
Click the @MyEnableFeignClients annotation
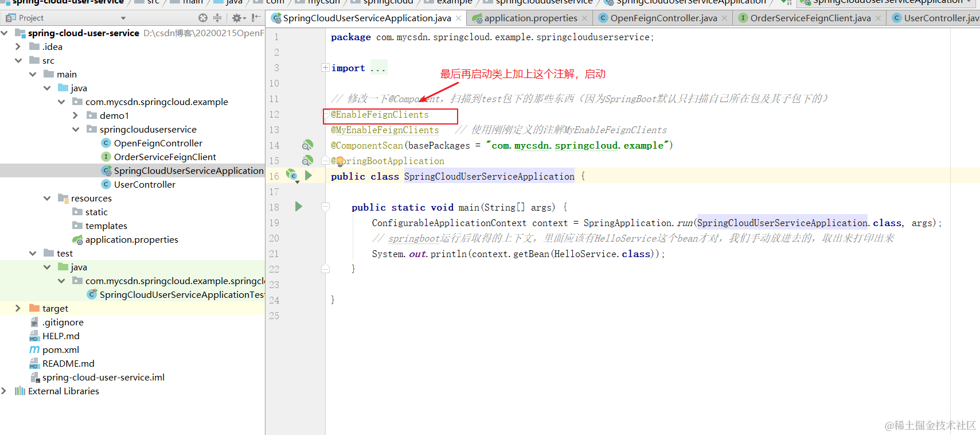point(385,130)
